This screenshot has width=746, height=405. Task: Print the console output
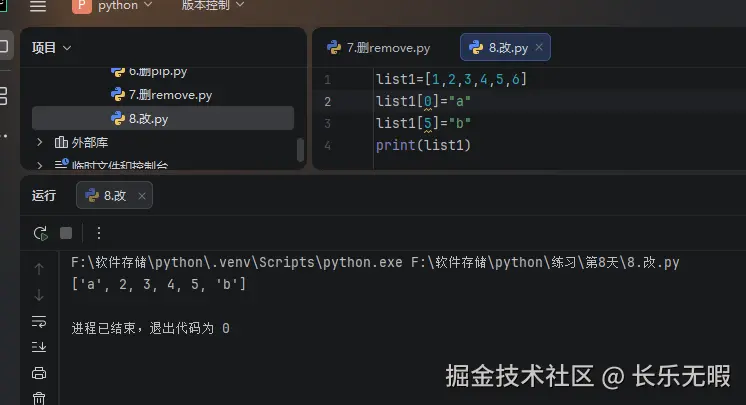tap(39, 373)
